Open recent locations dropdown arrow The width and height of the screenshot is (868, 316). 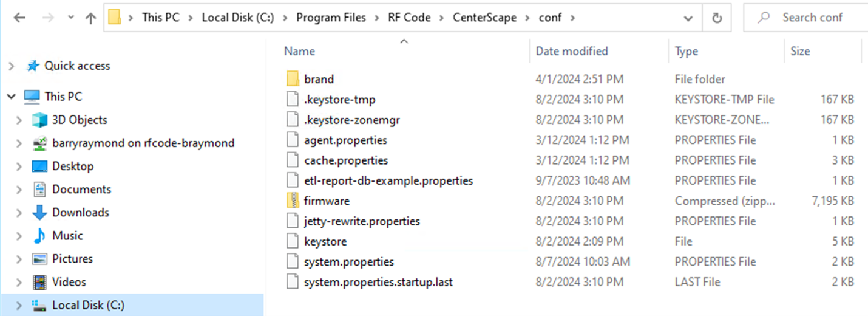coord(72,18)
